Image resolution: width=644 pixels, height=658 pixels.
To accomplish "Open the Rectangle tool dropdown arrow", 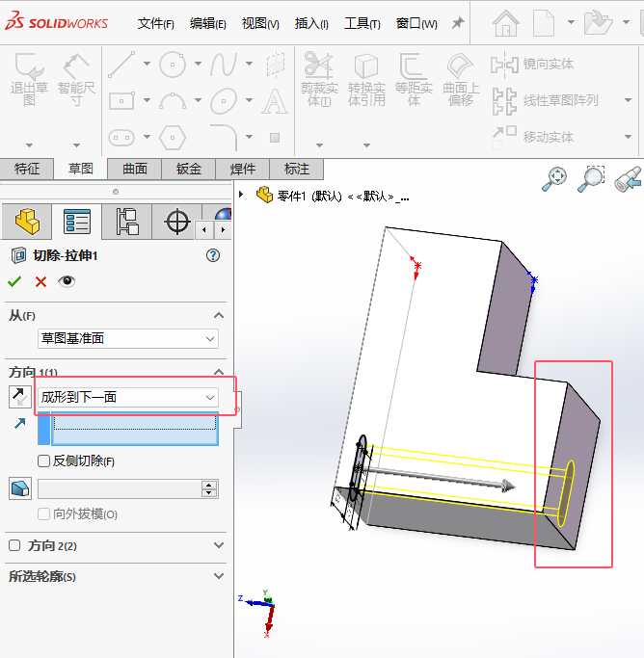I will click(147, 100).
